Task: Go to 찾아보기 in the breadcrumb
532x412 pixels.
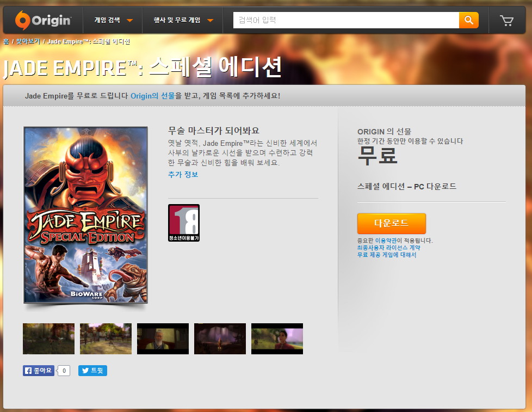Action: [28, 41]
